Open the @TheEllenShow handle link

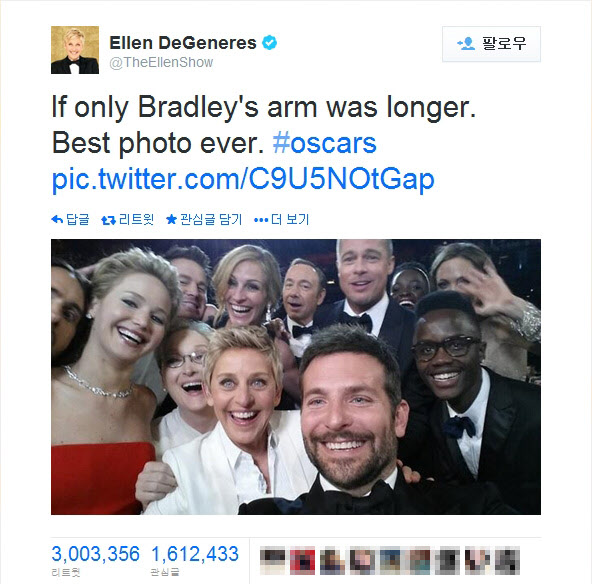[x=161, y=62]
